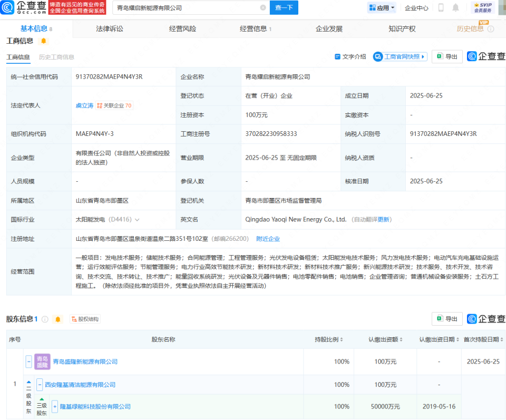Click the info icon next to 股东信息
The width and height of the screenshot is (506, 420).
[45, 319]
